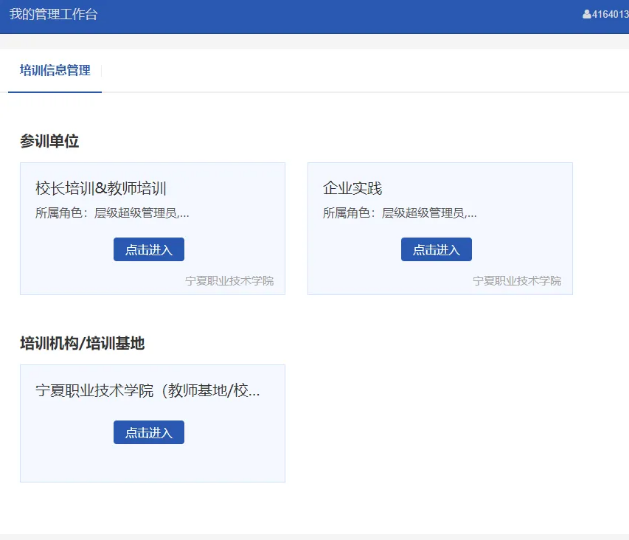629x540 pixels.
Task: Open 宁夏职业技术学院 (教师基地/校... card title
Action: point(148,390)
